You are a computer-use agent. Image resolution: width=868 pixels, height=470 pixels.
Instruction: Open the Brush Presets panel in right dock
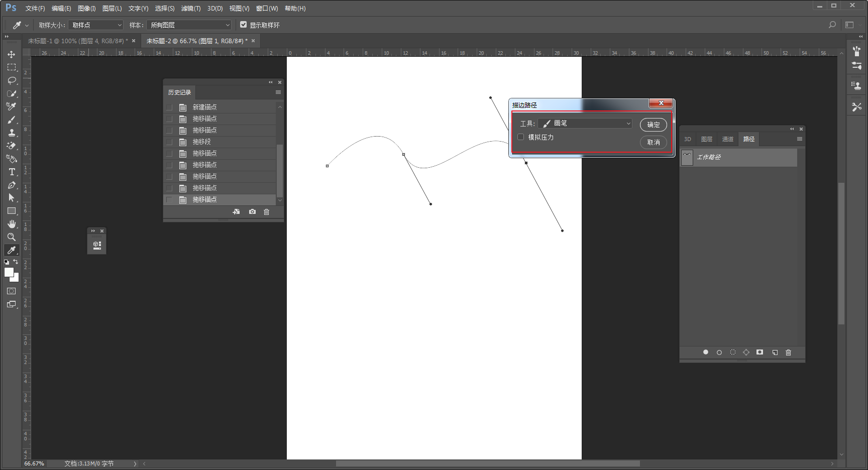856,66
